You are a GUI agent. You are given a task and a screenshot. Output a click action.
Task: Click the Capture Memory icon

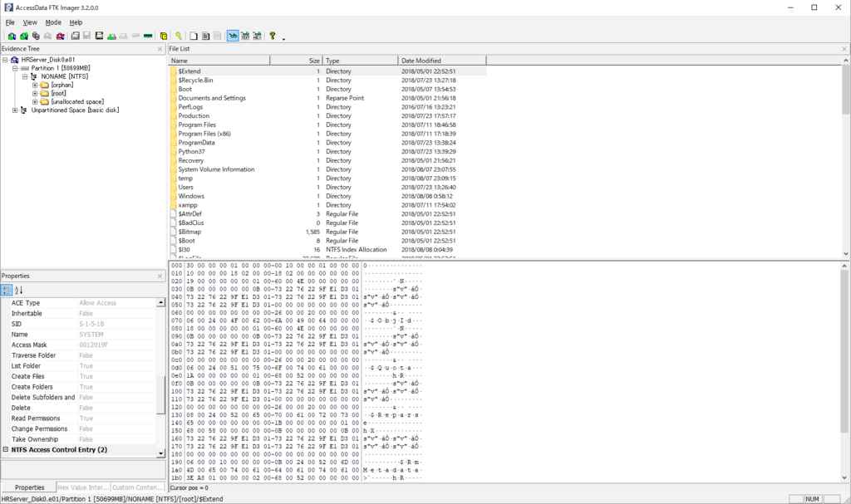tap(148, 36)
